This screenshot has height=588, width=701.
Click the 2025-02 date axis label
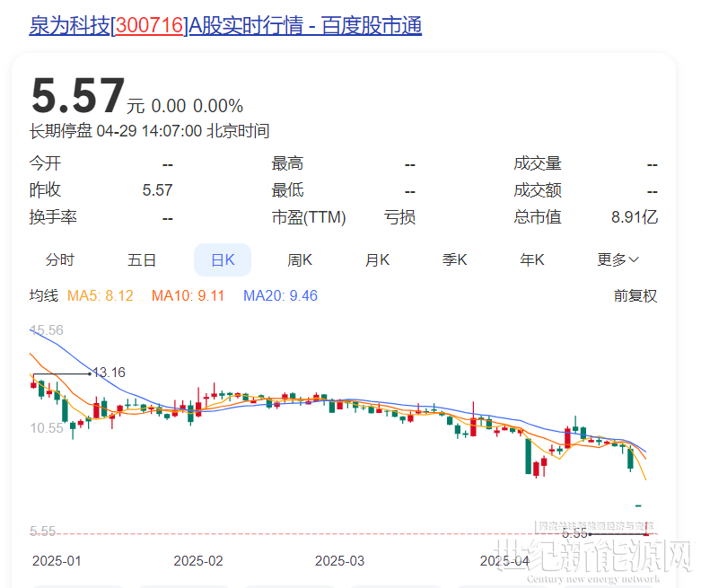[x=198, y=561]
